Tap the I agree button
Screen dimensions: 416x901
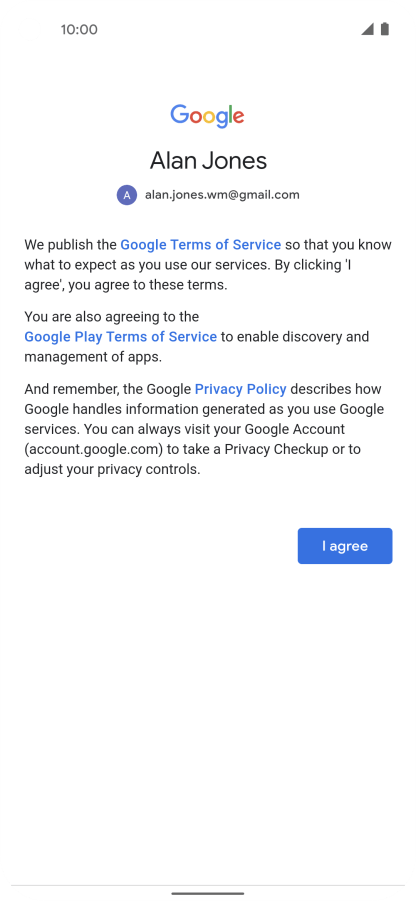[x=345, y=546]
